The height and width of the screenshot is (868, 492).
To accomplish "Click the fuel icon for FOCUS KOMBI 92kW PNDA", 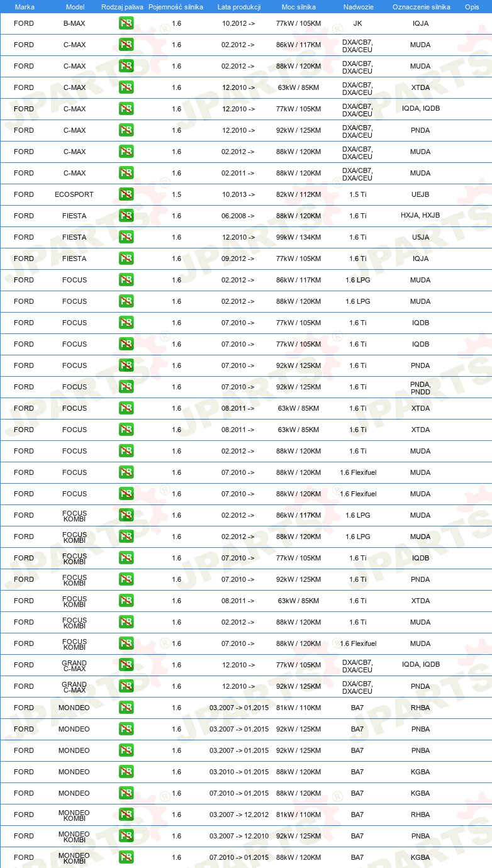I will (x=126, y=579).
